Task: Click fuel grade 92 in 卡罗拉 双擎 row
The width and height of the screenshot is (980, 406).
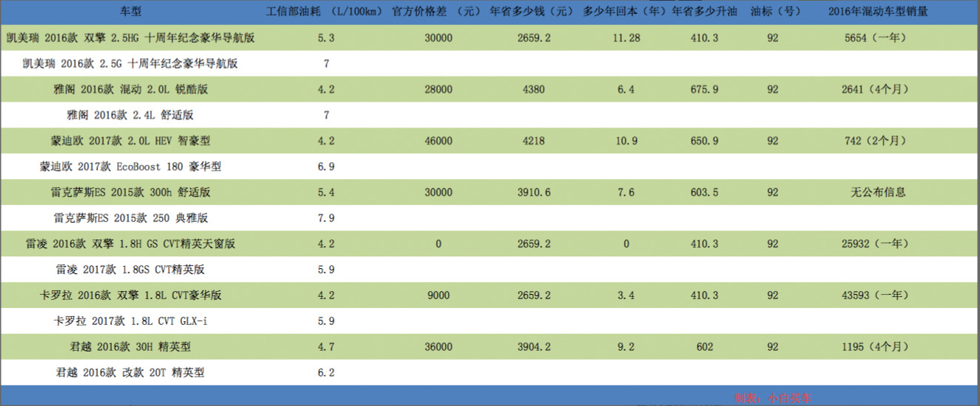Action: [773, 295]
